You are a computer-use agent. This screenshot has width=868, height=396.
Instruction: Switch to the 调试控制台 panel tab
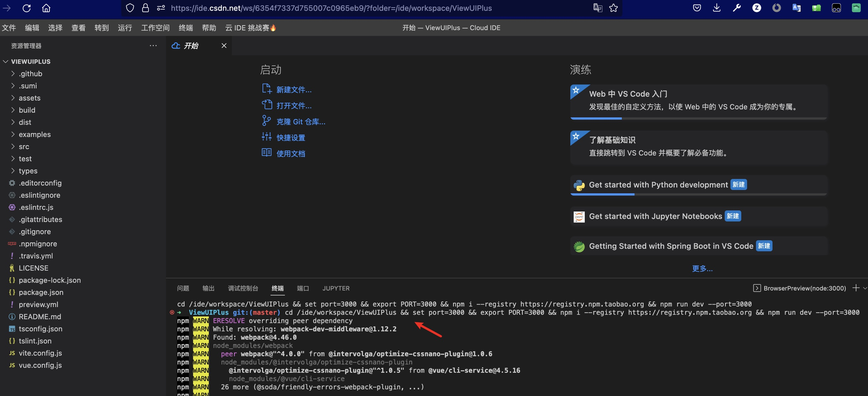point(243,288)
